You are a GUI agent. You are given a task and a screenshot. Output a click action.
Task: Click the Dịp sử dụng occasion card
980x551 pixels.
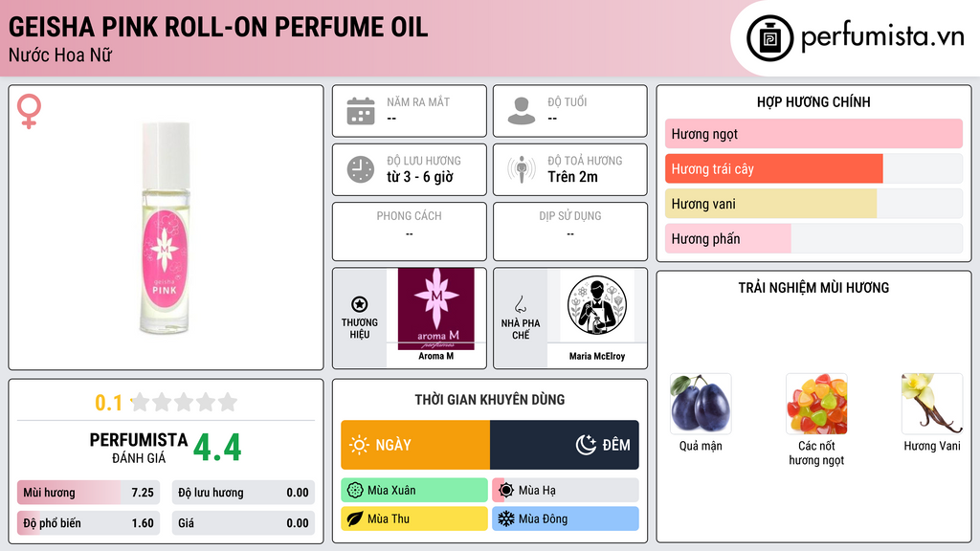tap(570, 231)
